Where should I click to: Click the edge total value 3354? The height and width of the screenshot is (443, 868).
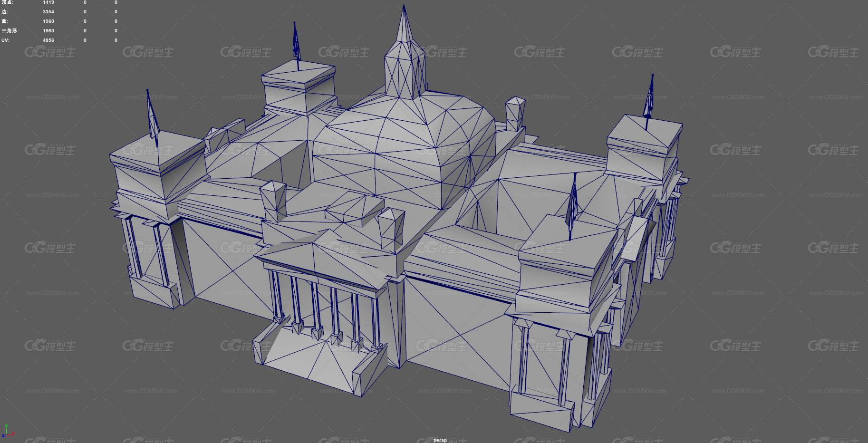click(x=48, y=12)
